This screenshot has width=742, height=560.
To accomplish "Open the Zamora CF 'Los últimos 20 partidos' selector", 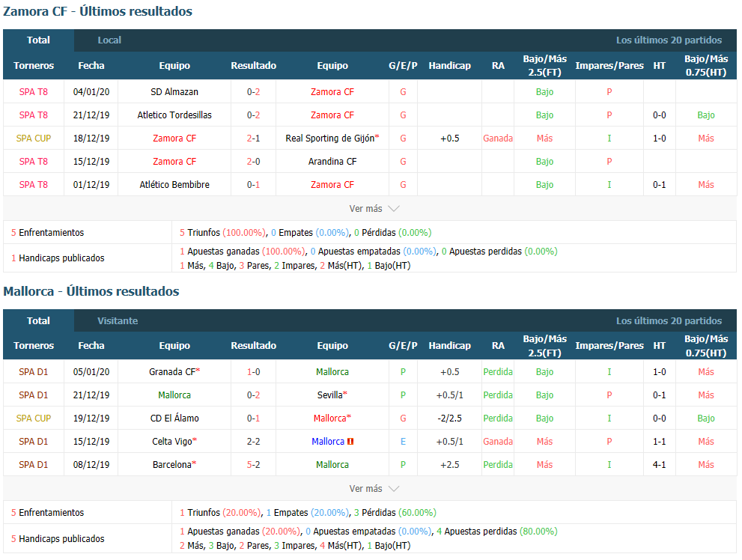I will point(669,40).
